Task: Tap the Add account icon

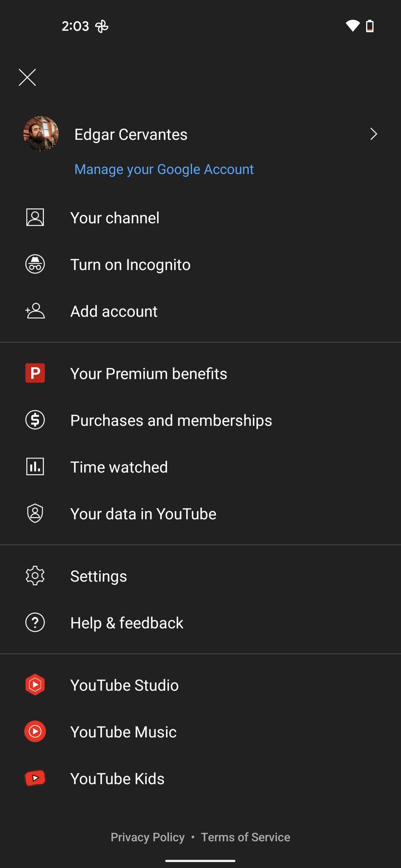Action: coord(35,311)
